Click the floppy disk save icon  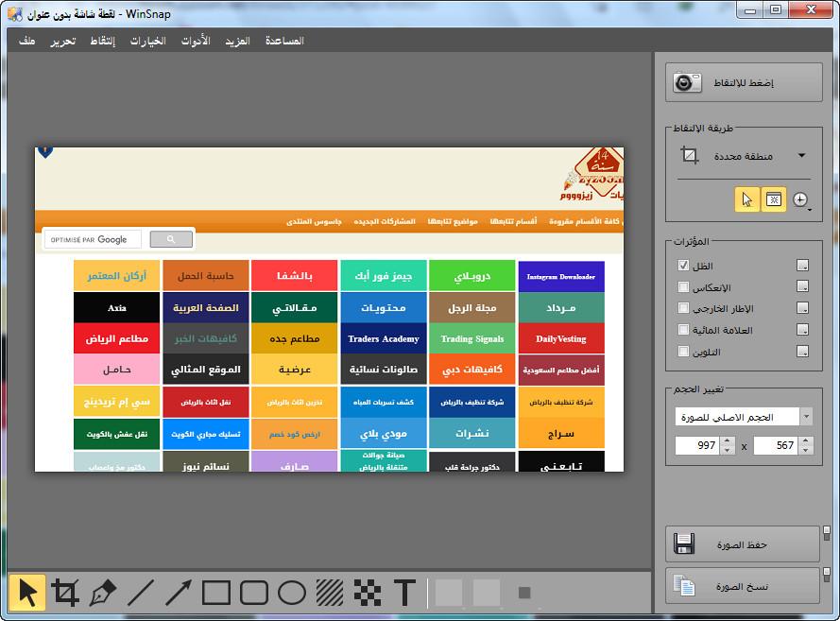684,543
